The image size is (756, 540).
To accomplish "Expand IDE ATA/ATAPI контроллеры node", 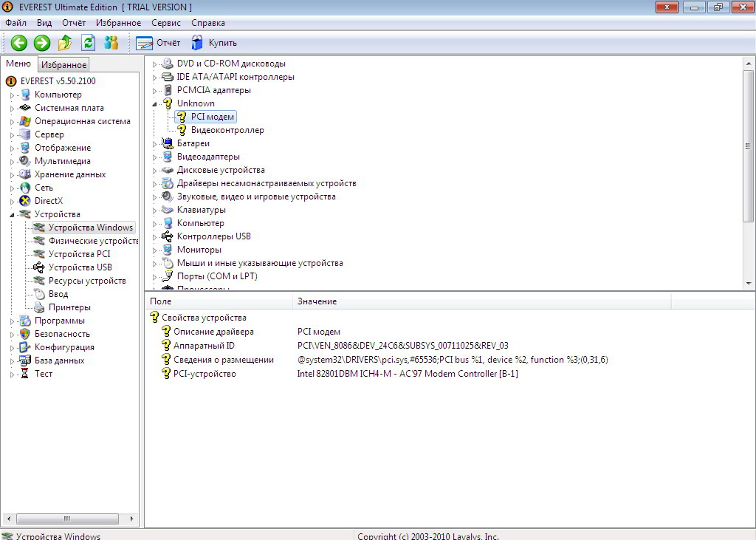I will pyautogui.click(x=155, y=78).
